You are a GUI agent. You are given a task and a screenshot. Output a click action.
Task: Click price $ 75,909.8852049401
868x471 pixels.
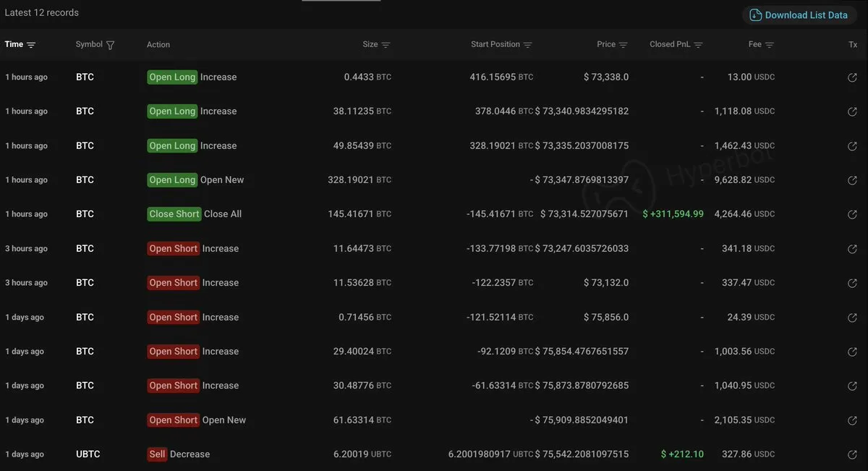582,420
